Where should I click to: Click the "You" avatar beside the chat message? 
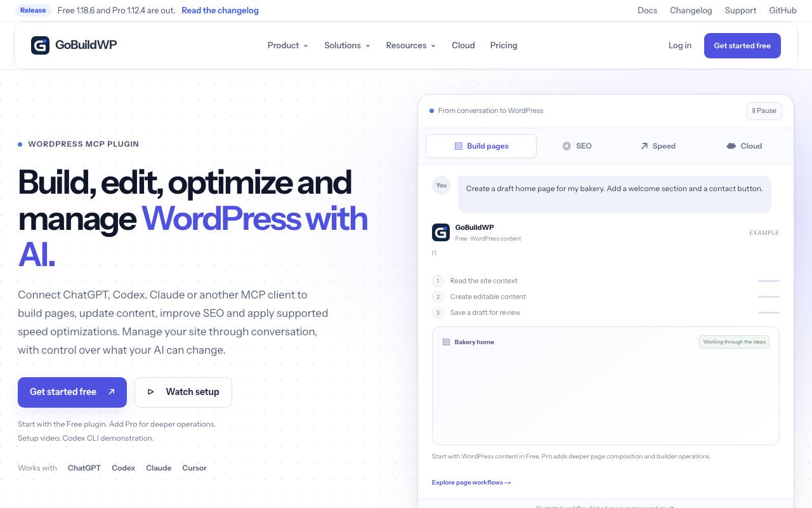point(442,185)
